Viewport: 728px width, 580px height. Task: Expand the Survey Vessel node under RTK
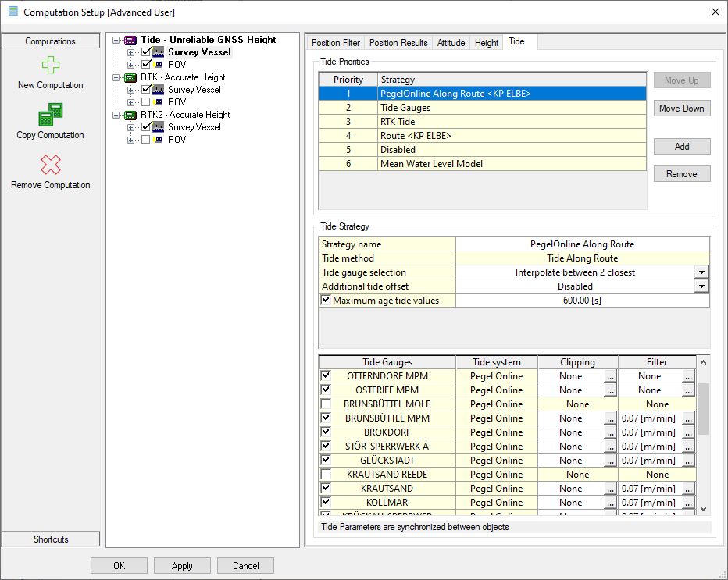(x=130, y=90)
